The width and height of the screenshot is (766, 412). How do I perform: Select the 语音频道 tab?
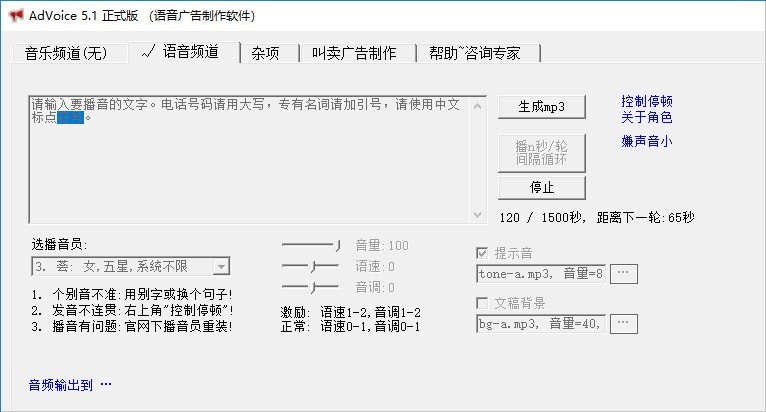tap(184, 51)
